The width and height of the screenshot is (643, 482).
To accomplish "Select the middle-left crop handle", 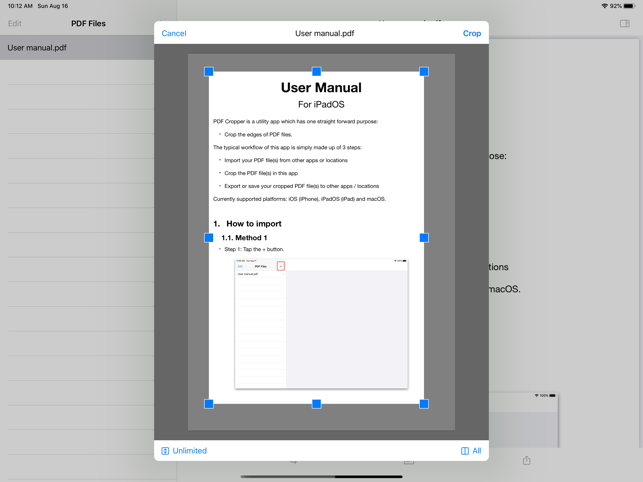I will (209, 238).
